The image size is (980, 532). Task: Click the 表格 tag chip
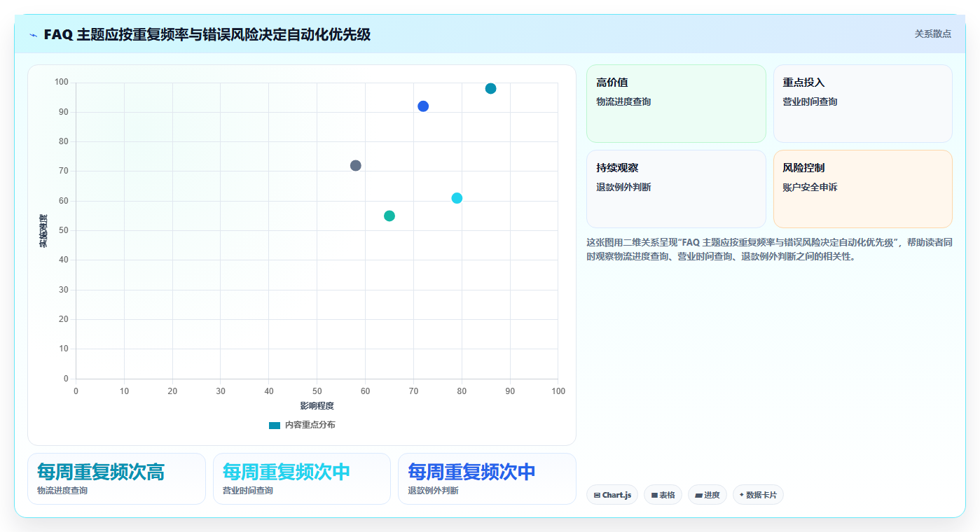click(x=663, y=495)
